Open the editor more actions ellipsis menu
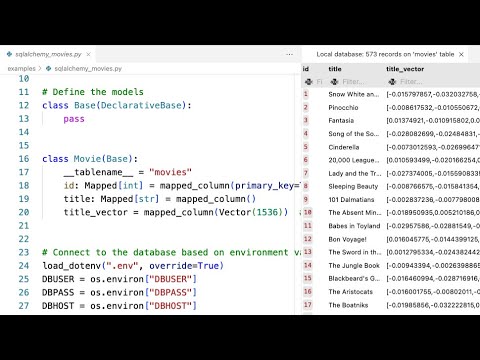The height and width of the screenshot is (360, 480). [x=289, y=54]
